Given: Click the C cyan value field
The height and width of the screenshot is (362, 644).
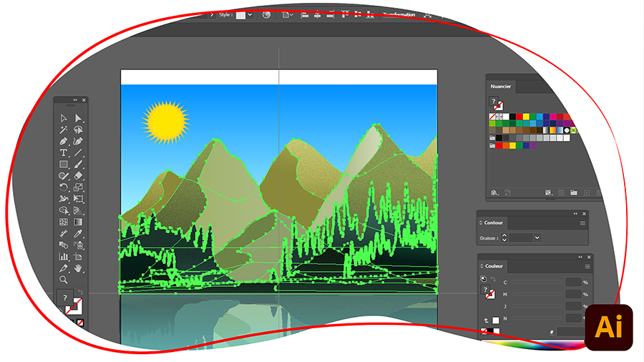Looking at the screenshot, I should [574, 283].
